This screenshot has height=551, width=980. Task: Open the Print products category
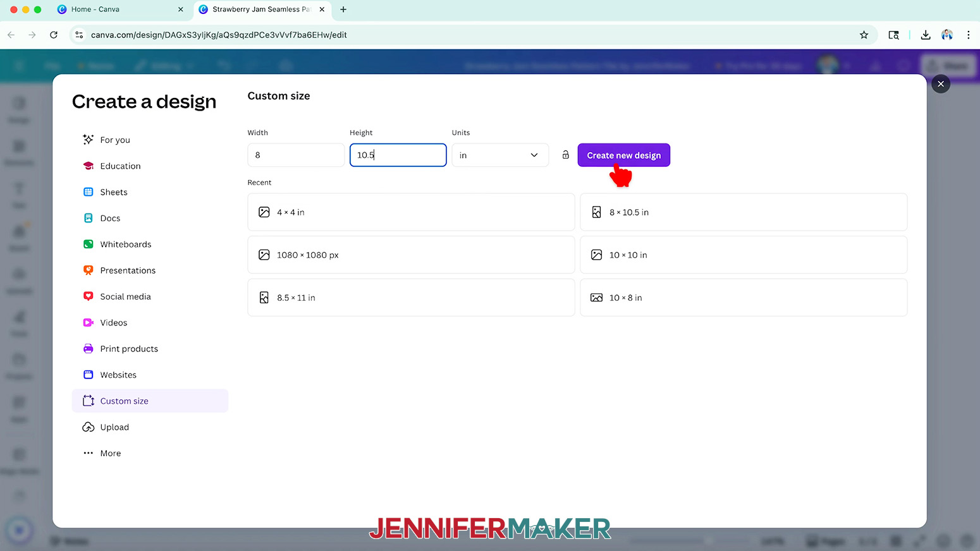pos(150,349)
